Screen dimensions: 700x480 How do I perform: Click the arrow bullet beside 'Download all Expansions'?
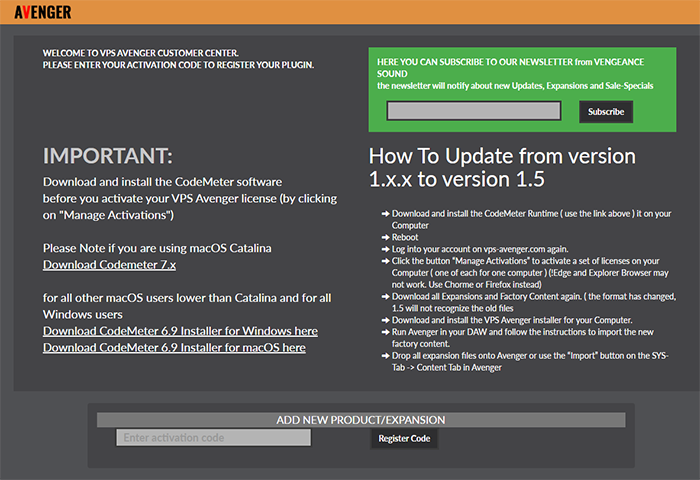(386, 296)
